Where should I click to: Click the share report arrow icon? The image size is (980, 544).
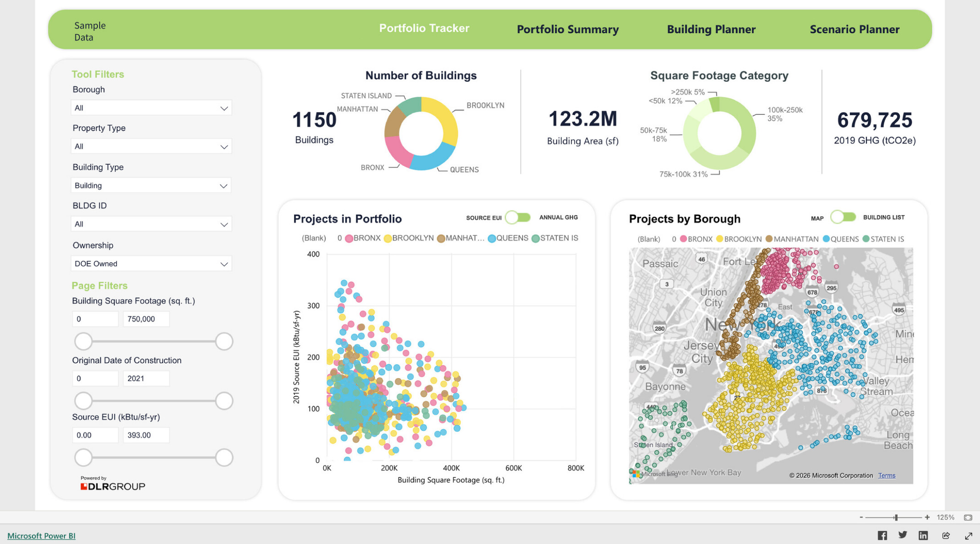coord(946,535)
